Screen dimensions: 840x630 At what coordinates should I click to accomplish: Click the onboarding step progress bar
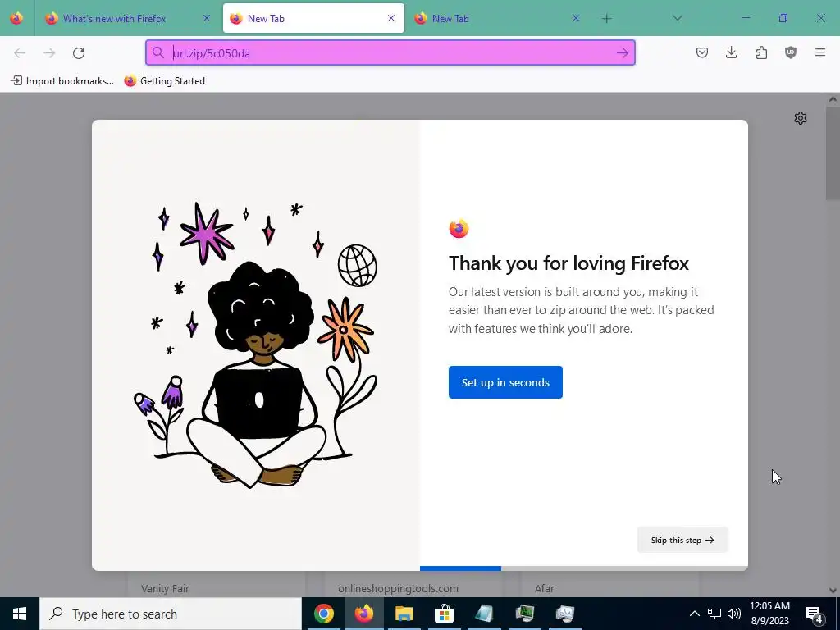click(x=584, y=568)
